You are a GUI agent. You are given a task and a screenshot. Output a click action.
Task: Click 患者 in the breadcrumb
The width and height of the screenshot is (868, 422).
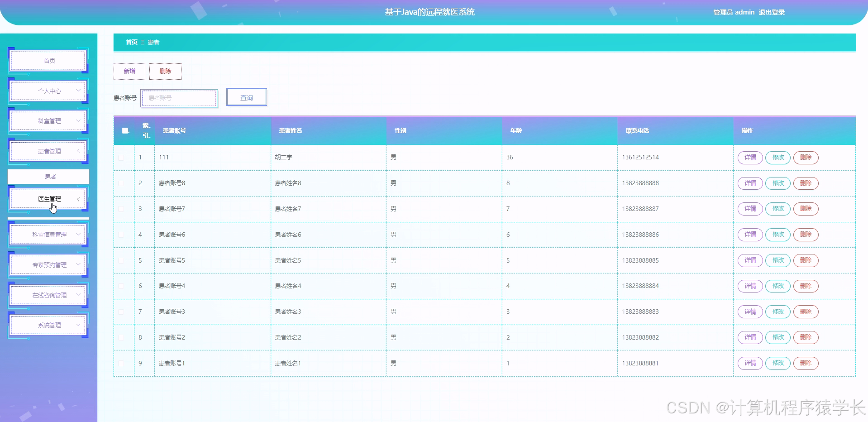click(153, 42)
